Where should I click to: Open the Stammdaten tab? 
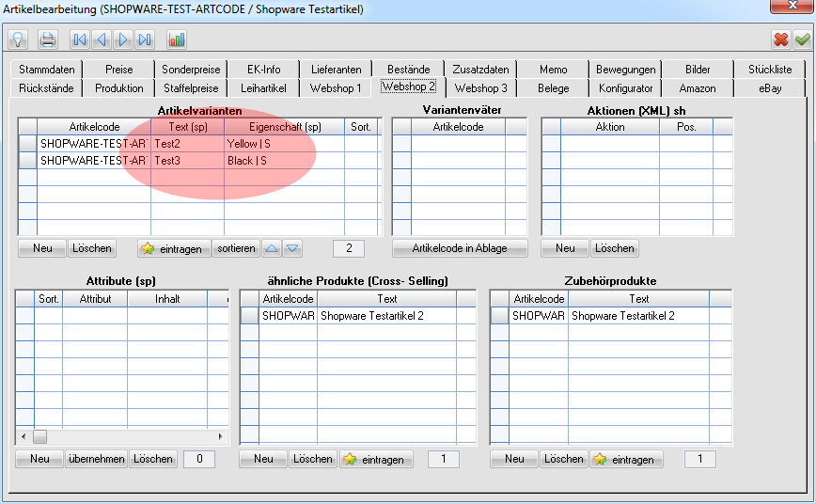(46, 70)
